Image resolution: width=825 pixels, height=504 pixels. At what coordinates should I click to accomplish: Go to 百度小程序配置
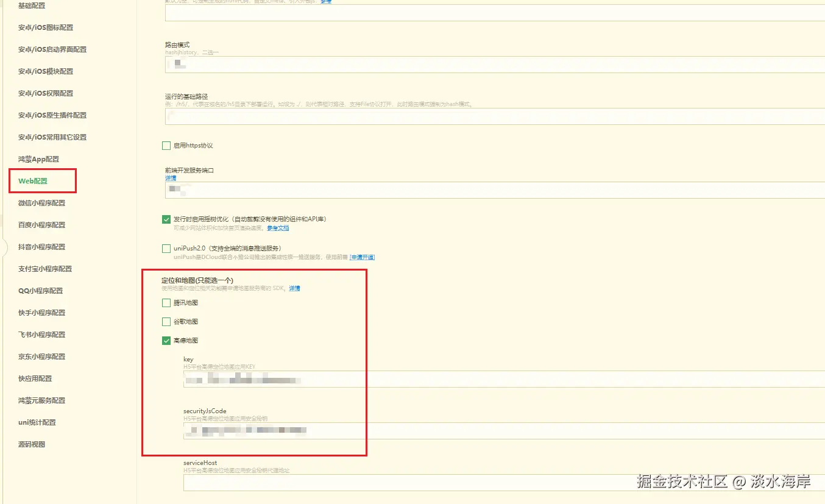point(41,225)
